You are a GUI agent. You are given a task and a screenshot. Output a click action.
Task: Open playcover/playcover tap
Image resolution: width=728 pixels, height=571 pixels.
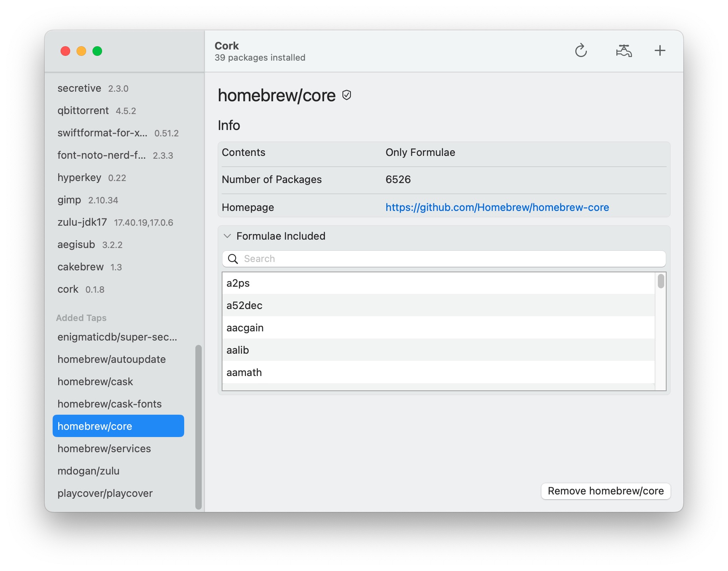click(118, 493)
